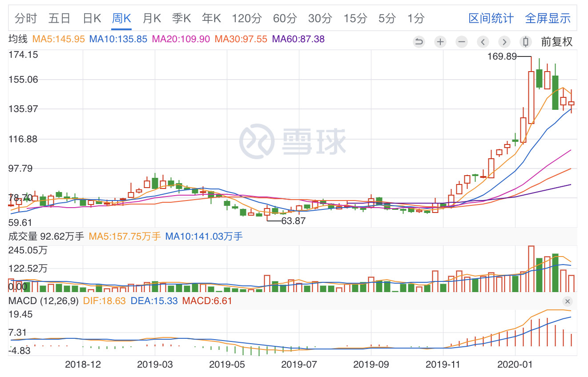Viewport: 588px width, 377px height.
Task: Click the 均线 label
Action: pos(18,39)
